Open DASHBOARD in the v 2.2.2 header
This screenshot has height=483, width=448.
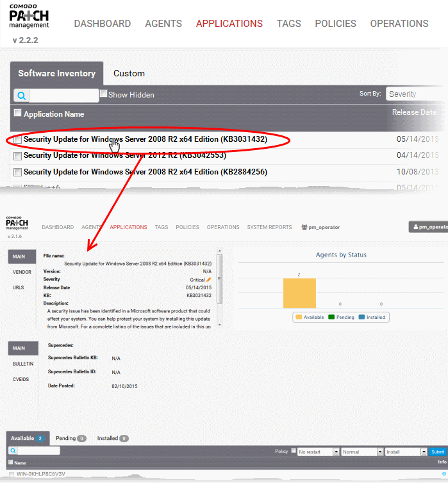[103, 24]
